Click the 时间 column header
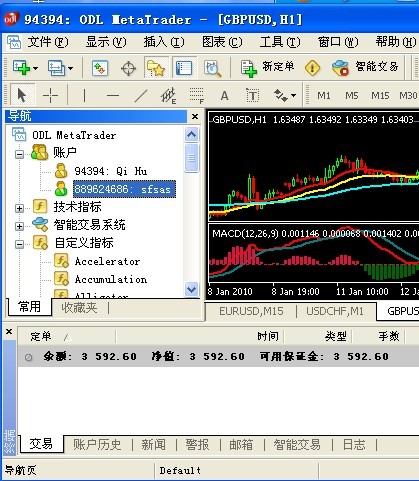Viewport: 419px width, 481px height. tap(268, 336)
